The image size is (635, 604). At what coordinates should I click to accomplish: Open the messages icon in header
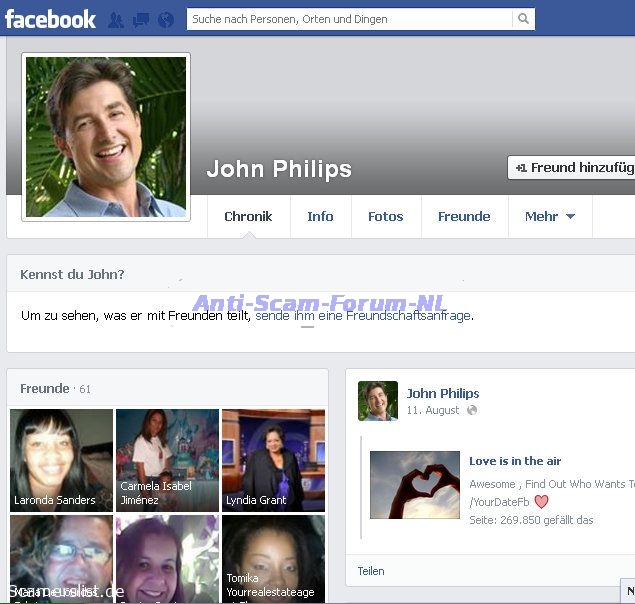tap(141, 19)
